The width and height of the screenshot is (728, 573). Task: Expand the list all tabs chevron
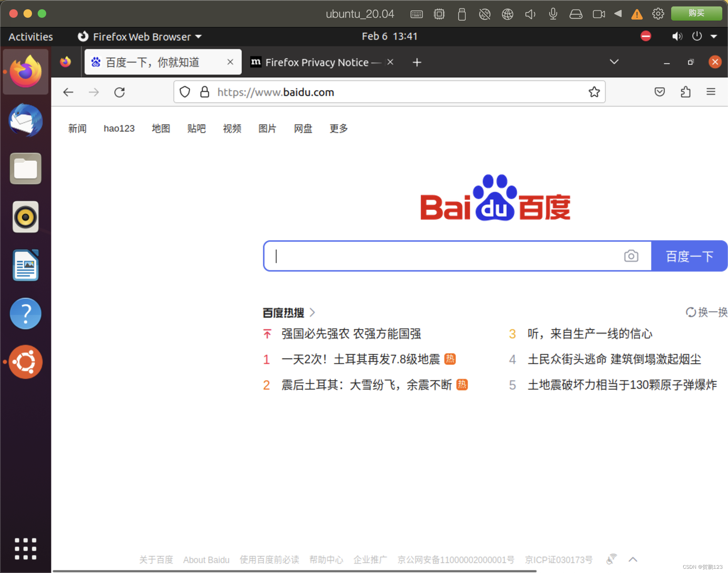tap(614, 62)
